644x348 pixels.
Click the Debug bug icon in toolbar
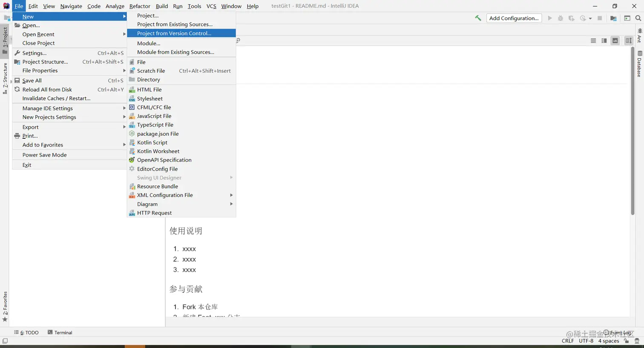click(561, 18)
